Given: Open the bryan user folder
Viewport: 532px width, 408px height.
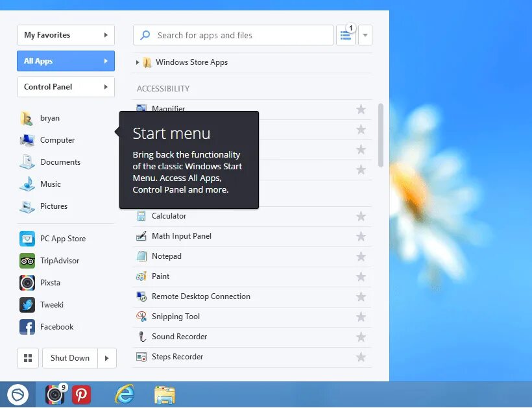Looking at the screenshot, I should [x=40, y=118].
